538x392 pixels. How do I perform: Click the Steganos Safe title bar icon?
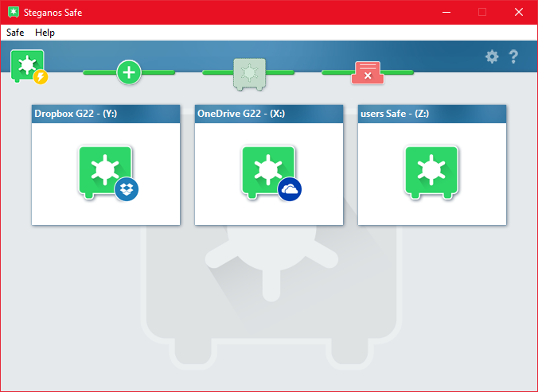point(12,12)
